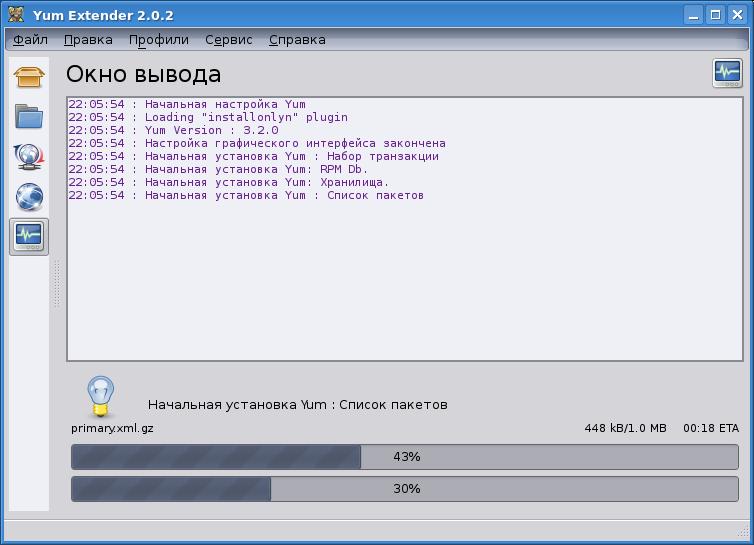Select the output view monitor icon in sidebar
754x545 pixels.
pos(29,236)
